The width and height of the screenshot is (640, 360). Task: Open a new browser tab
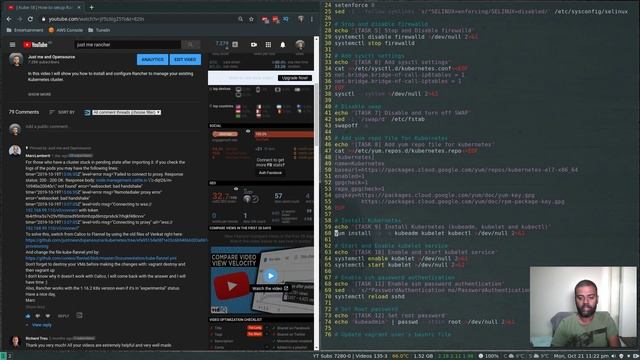click(91, 7)
